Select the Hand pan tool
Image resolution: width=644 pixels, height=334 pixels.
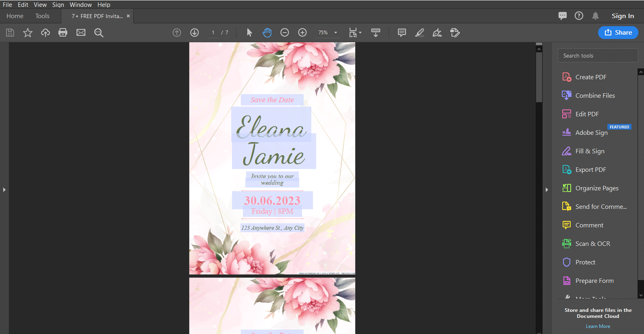(267, 33)
